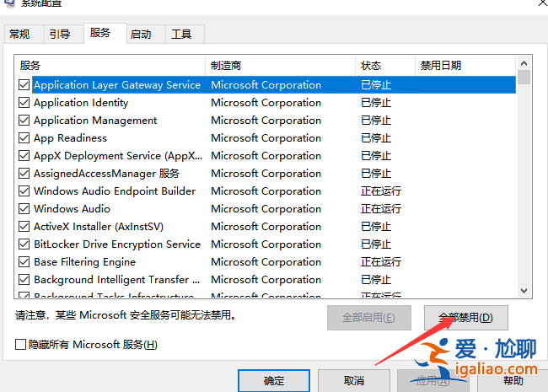This screenshot has height=392, width=548.
Task: Uncheck App Readiness service
Action: 24,138
